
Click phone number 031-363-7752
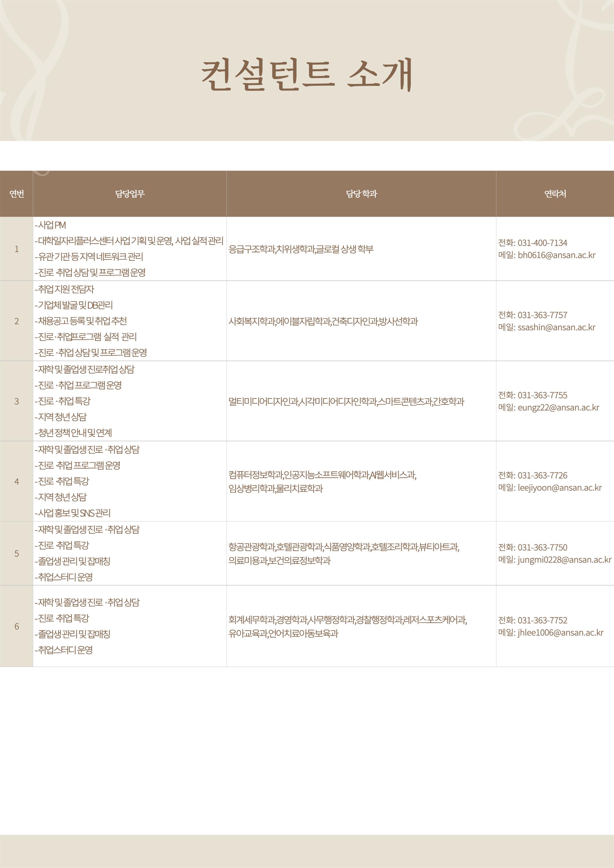point(542,620)
